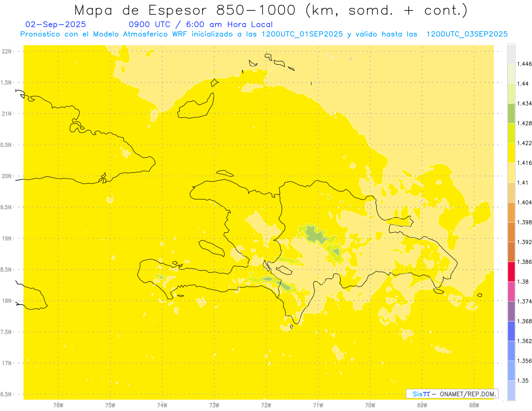Select the time text '0900 UTC / 6:00 am Hora Local'
This screenshot has width=532, height=411.
pyautogui.click(x=200, y=24)
